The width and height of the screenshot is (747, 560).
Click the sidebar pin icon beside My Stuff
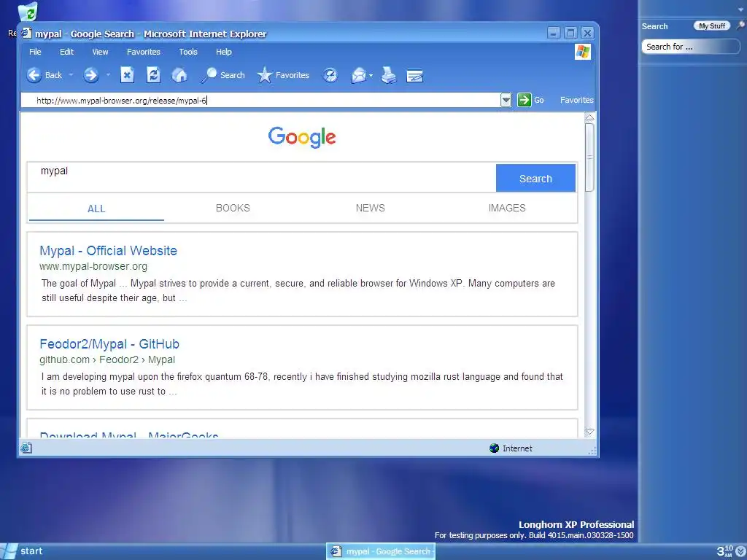741,26
